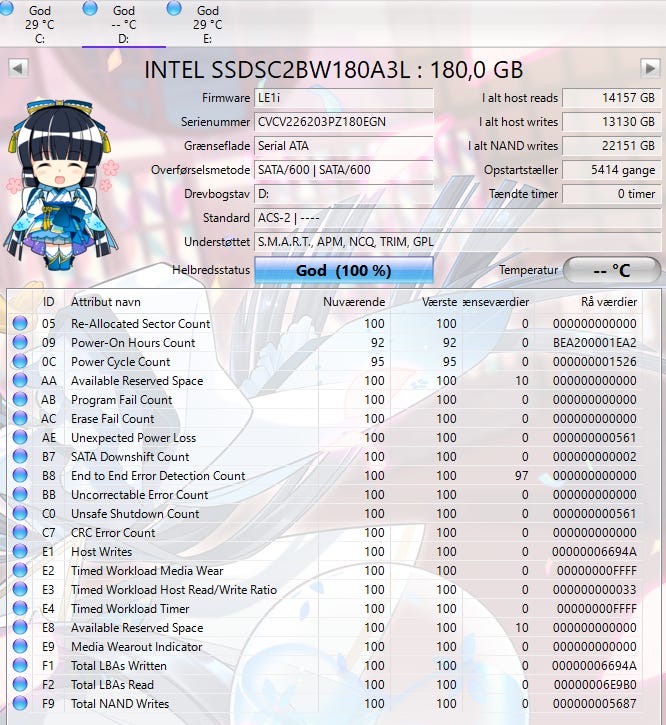Click status icon for Total LBAs Written
This screenshot has width=666, height=725.
click(20, 665)
